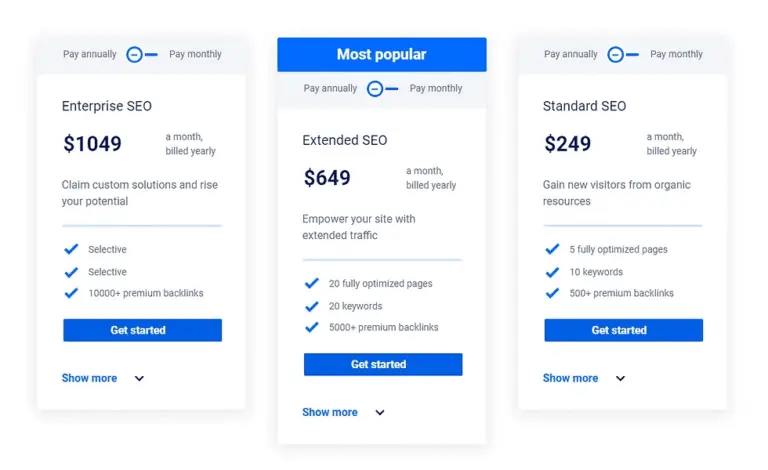Click checkmark next to 5000+ premium backlinks
This screenshot has height=470, width=768.
pos(312,327)
